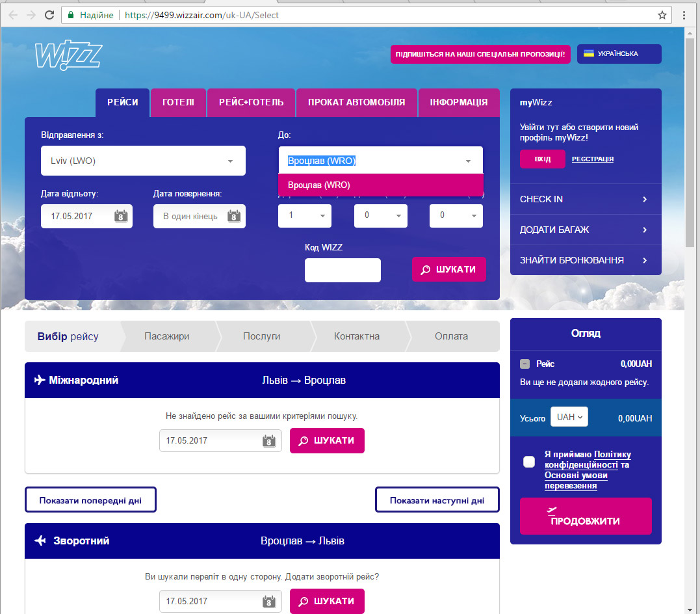Image resolution: width=700 pixels, height=614 pixels.
Task: Collapse the Рейс summary minus icon
Action: 525,364
